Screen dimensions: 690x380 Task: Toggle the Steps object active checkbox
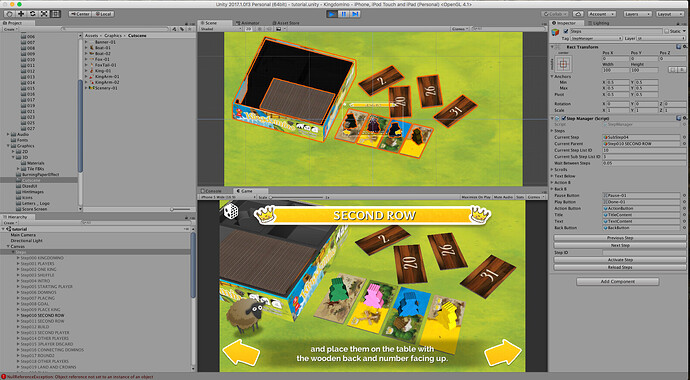coord(566,31)
